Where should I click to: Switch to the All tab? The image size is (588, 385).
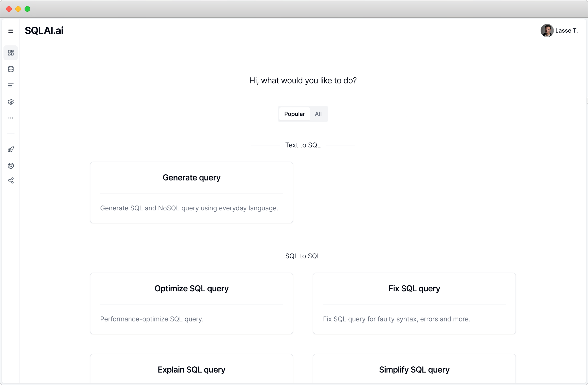pyautogui.click(x=318, y=114)
